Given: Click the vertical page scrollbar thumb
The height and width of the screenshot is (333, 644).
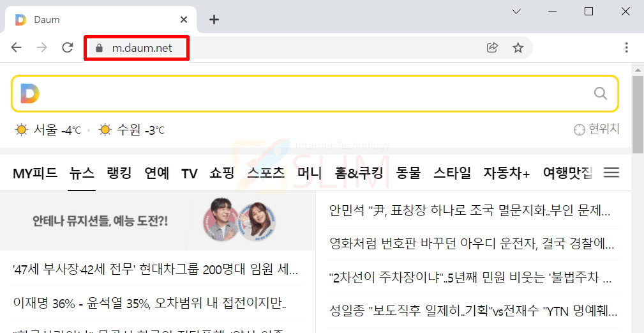Looking at the screenshot, I should pyautogui.click(x=638, y=114).
